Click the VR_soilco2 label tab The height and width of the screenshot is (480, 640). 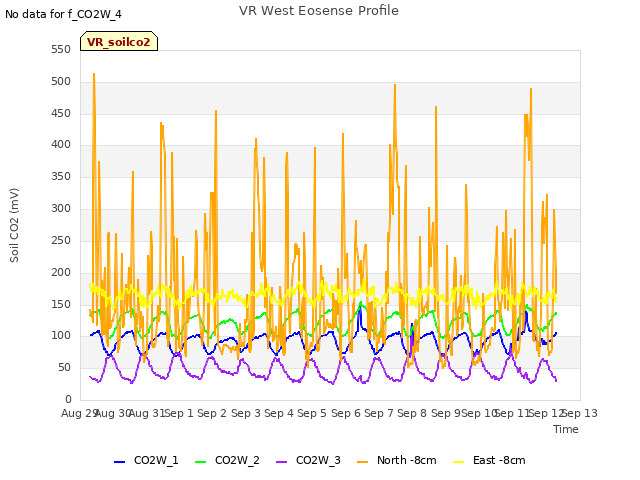click(x=119, y=41)
